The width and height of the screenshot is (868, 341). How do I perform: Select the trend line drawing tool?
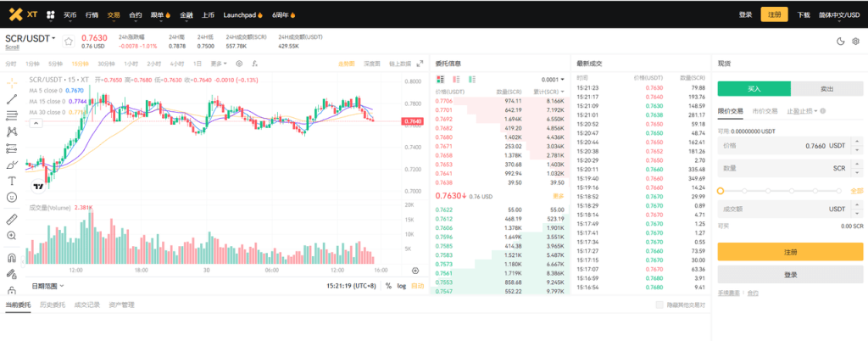coord(12,99)
